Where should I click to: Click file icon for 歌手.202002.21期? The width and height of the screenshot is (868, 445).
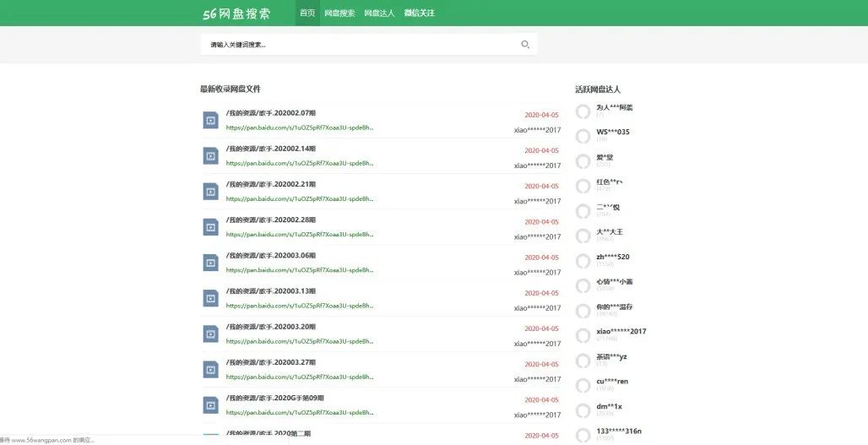210,192
